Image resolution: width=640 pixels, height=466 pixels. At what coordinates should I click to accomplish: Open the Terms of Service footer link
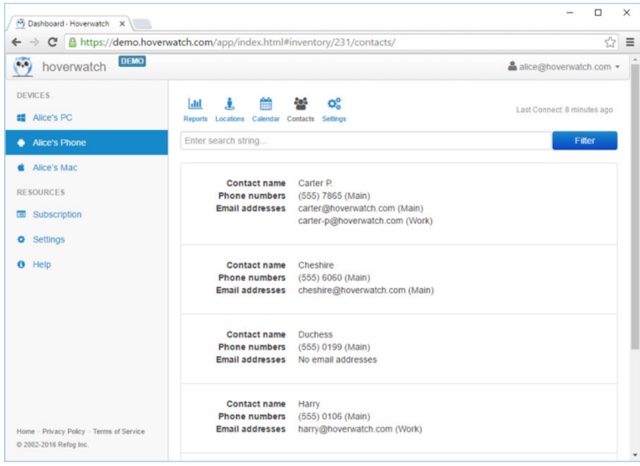(119, 431)
